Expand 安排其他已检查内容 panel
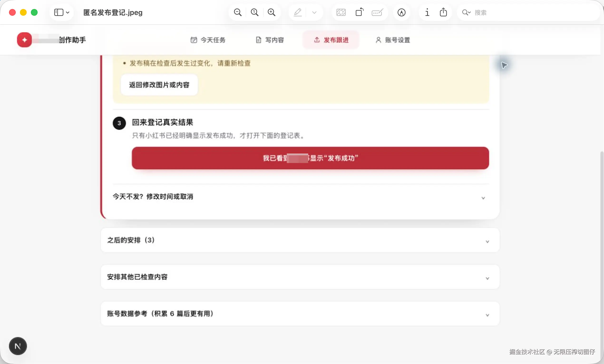 point(300,277)
